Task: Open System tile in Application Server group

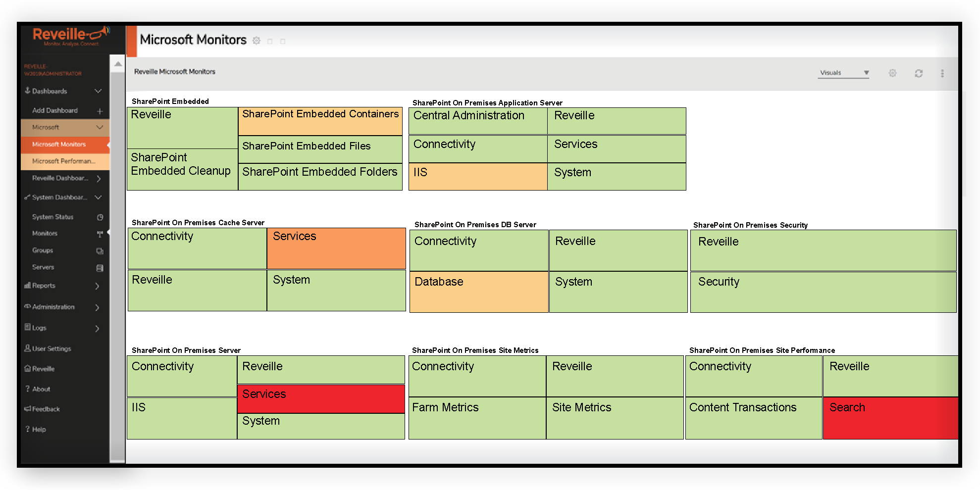Action: (x=617, y=177)
